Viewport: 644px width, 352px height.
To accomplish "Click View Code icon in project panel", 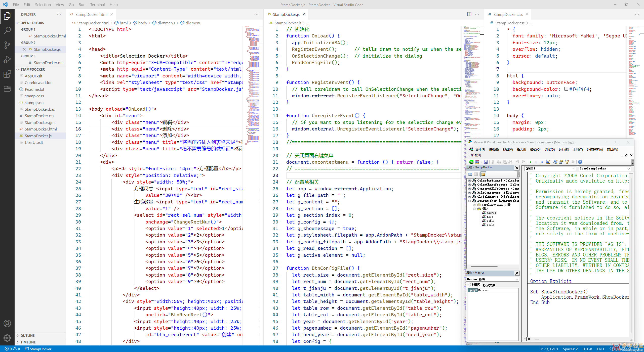I will [470, 174].
